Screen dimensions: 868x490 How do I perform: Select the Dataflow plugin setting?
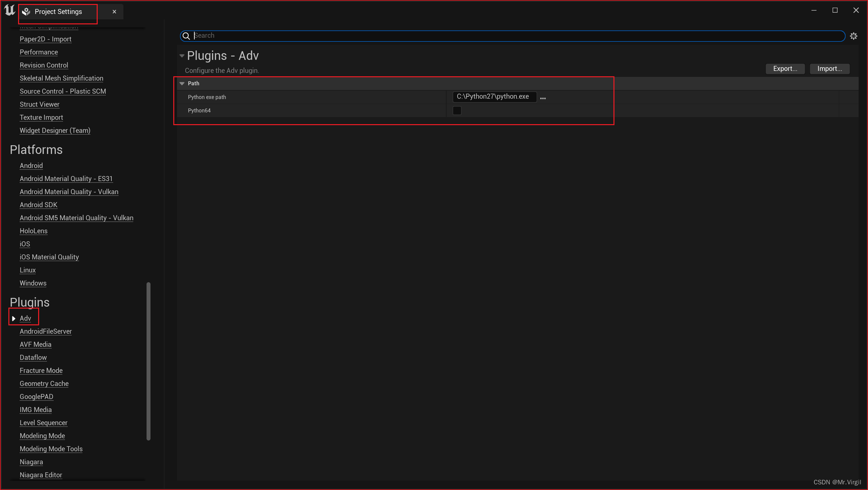pos(32,357)
